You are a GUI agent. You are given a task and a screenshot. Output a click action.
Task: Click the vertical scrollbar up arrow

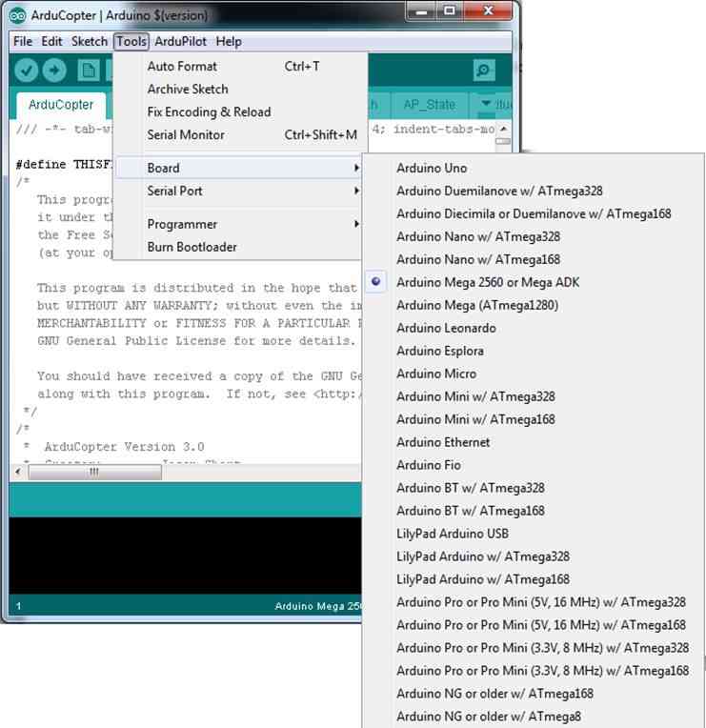[x=504, y=129]
